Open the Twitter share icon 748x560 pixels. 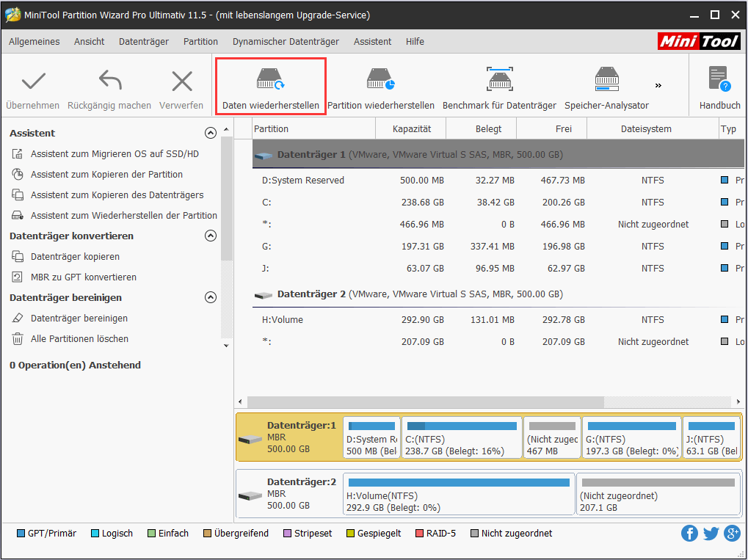pos(711,534)
